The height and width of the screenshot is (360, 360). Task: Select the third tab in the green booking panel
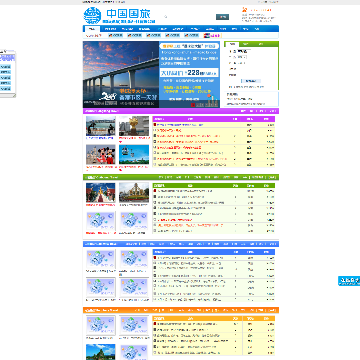click(x=260, y=44)
